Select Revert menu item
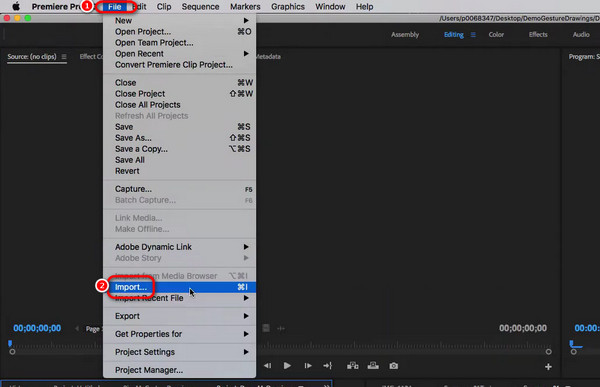Viewport: 600px width, 387px height. (x=179, y=171)
